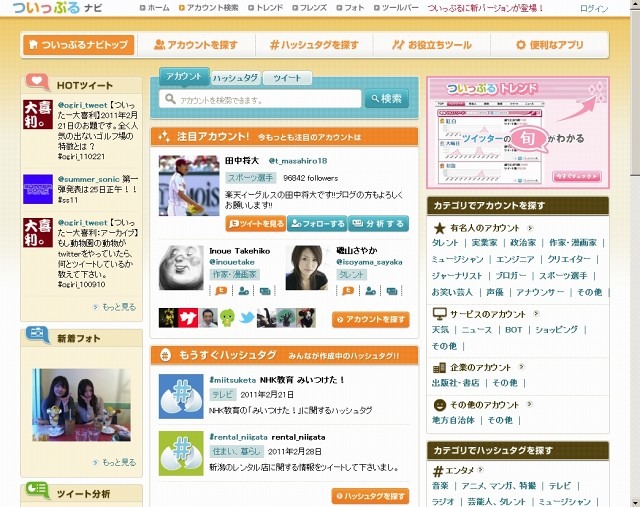Click the @t_masahiro18 handle link

pos(298,161)
